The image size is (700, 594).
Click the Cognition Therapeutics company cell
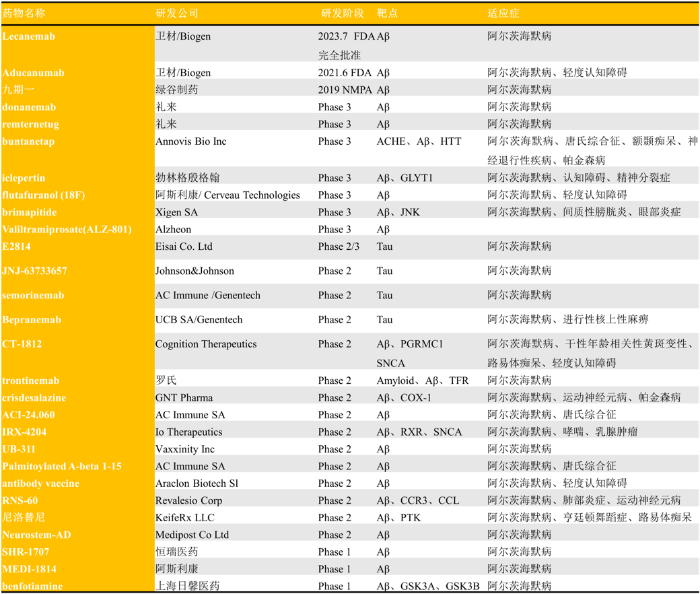click(206, 344)
